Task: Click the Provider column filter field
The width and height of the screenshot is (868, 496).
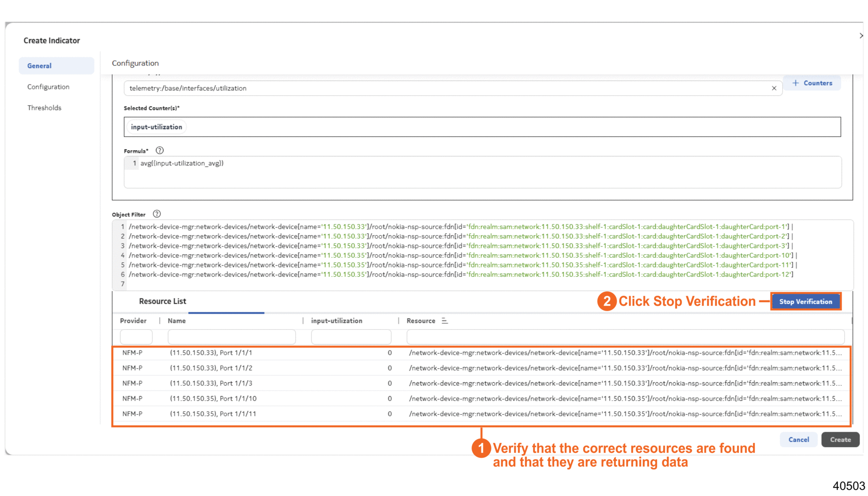Action: pyautogui.click(x=136, y=336)
